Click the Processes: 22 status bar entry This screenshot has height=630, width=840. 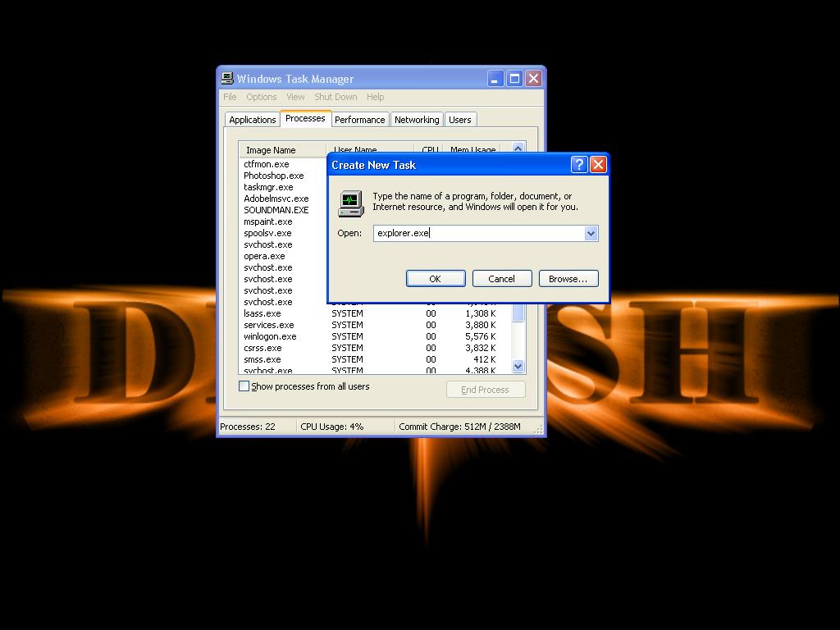[248, 427]
